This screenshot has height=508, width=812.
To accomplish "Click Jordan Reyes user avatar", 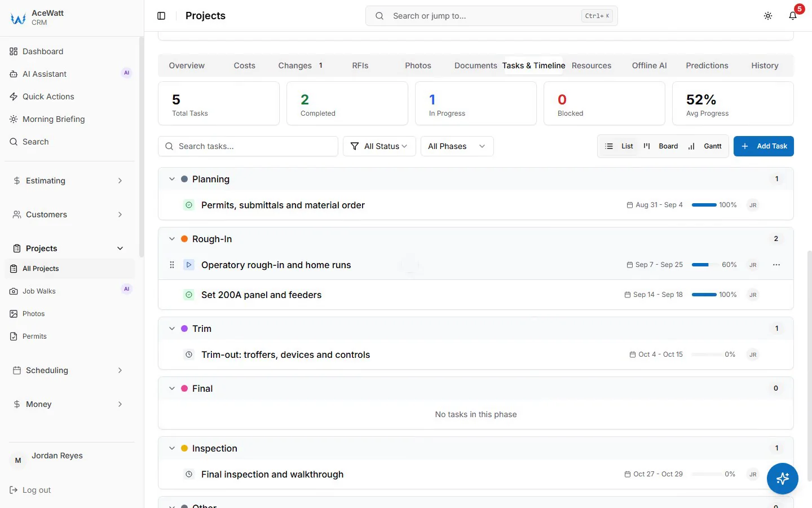I will [x=18, y=461].
